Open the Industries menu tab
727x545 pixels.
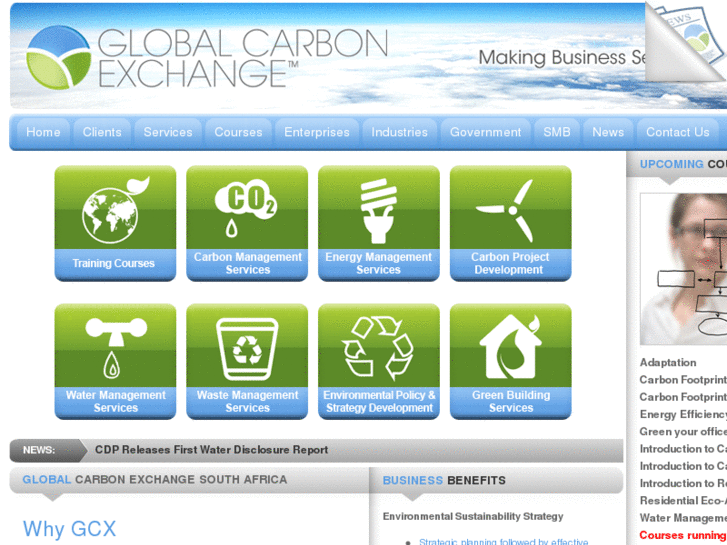400,132
